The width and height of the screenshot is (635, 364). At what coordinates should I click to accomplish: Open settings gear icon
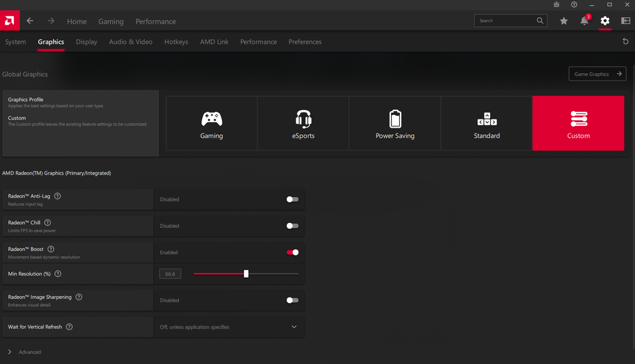tap(605, 21)
